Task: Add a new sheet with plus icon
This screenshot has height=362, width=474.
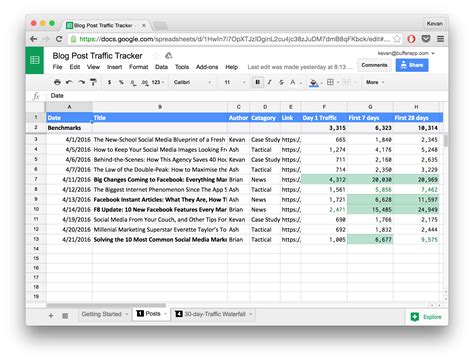Action: click(51, 315)
